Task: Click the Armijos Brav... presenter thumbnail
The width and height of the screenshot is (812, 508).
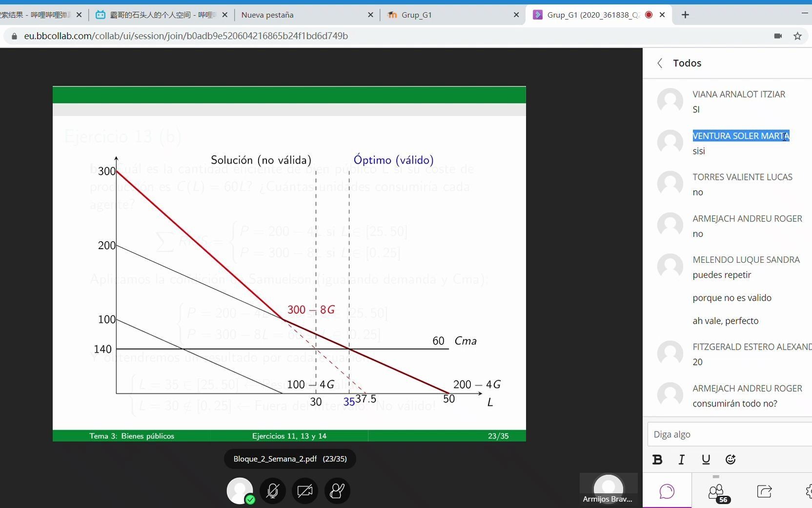Action: 608,489
